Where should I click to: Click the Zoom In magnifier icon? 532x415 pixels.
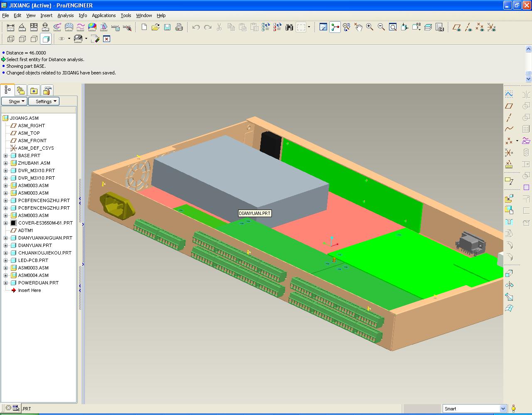pyautogui.click(x=369, y=27)
